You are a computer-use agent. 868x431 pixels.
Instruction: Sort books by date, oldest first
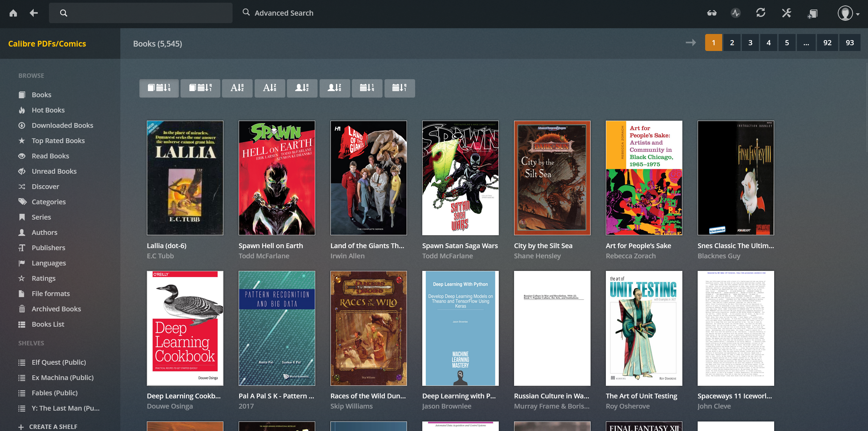(x=200, y=88)
